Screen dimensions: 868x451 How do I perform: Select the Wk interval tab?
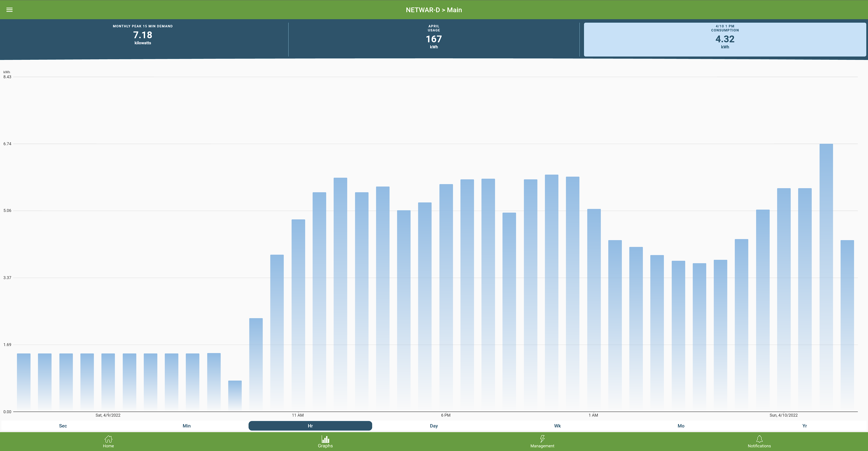pyautogui.click(x=557, y=426)
